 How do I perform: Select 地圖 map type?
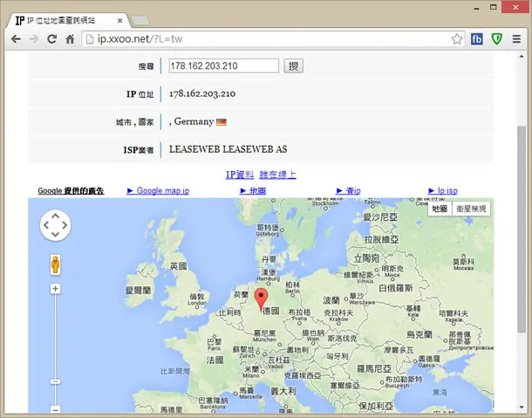[440, 209]
